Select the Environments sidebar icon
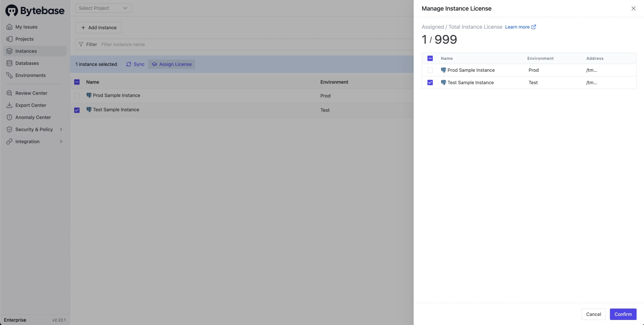This screenshot has height=325, width=644. click(x=9, y=75)
